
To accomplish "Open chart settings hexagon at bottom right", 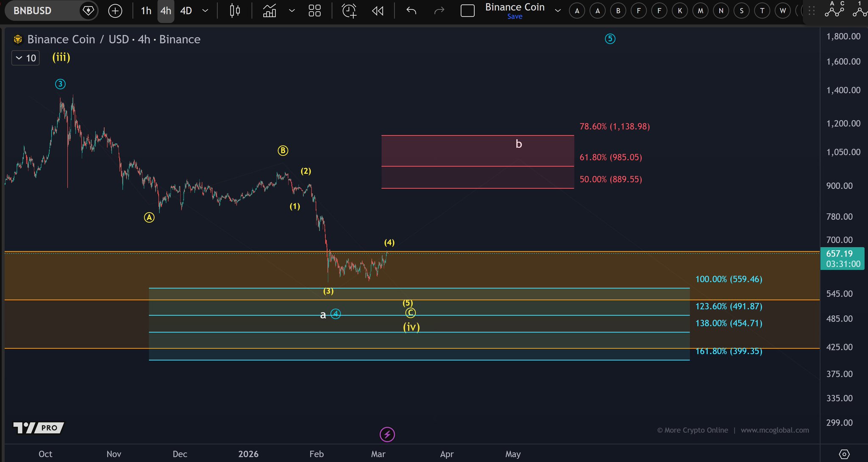I will tap(844, 454).
